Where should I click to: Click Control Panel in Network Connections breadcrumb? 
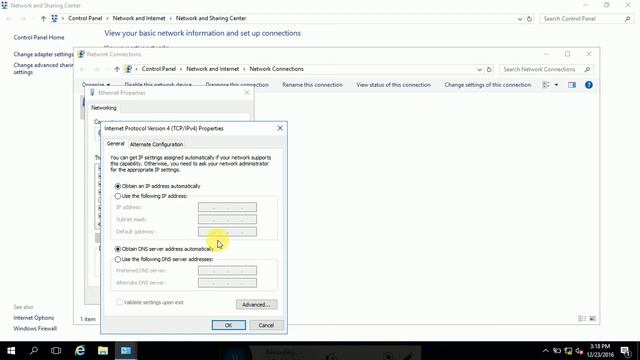159,69
